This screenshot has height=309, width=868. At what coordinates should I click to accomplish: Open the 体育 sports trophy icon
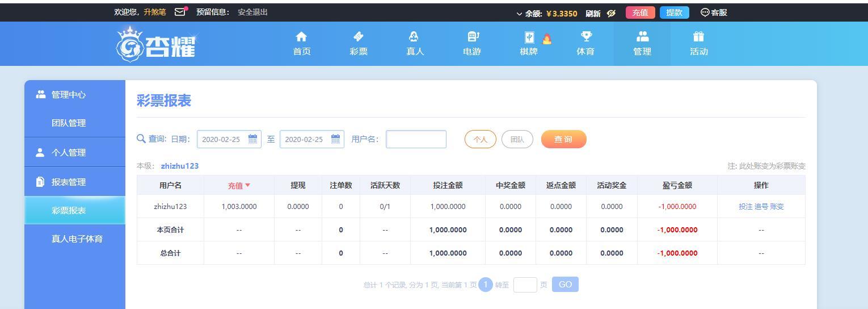tap(585, 37)
